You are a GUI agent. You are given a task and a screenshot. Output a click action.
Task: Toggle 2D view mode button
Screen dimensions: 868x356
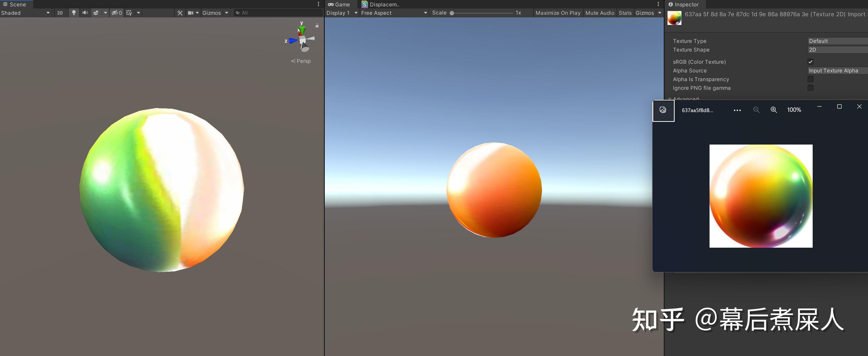point(60,13)
